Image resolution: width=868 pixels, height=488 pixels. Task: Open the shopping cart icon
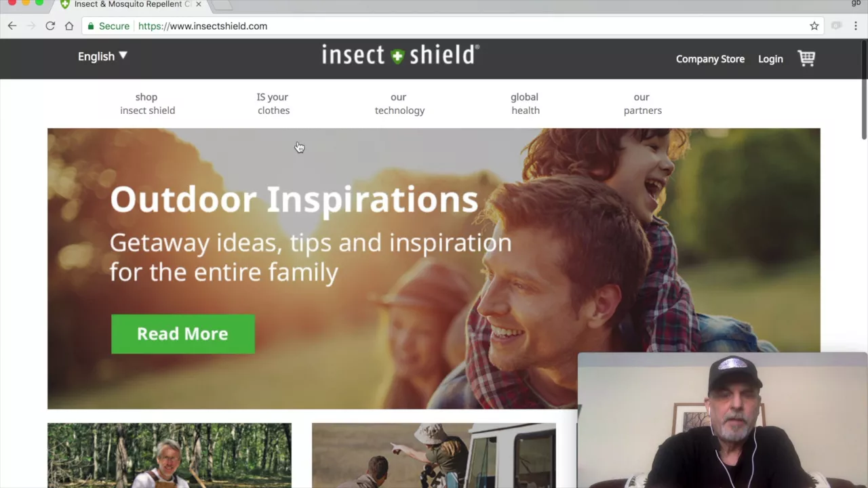pos(806,58)
